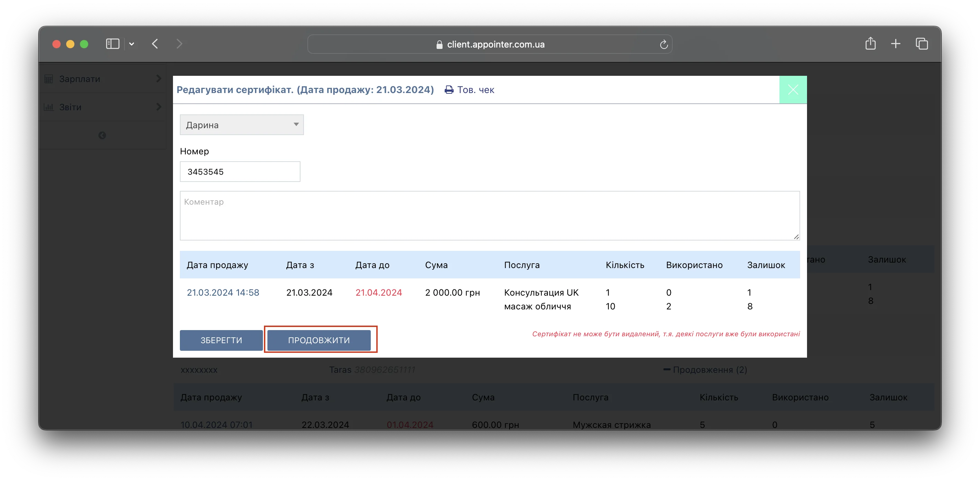Image resolution: width=980 pixels, height=481 pixels.
Task: Open the sale date link 21.03.2024 14:58
Action: (223, 293)
